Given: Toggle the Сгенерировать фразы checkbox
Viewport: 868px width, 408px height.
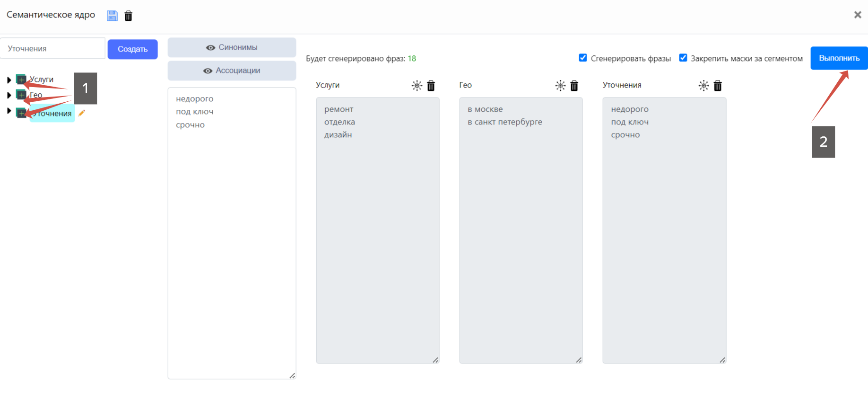Looking at the screenshot, I should tap(583, 58).
